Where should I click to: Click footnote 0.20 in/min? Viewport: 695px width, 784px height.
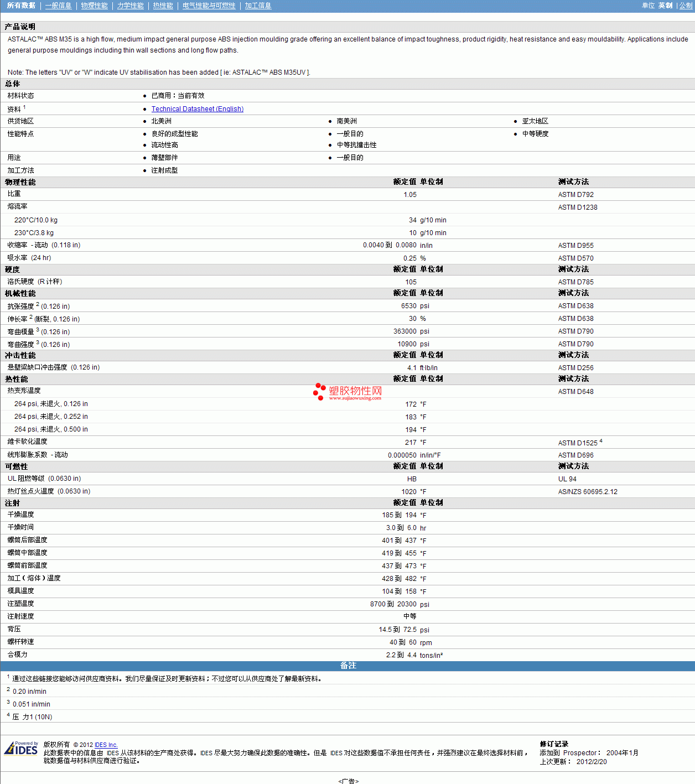29,692
